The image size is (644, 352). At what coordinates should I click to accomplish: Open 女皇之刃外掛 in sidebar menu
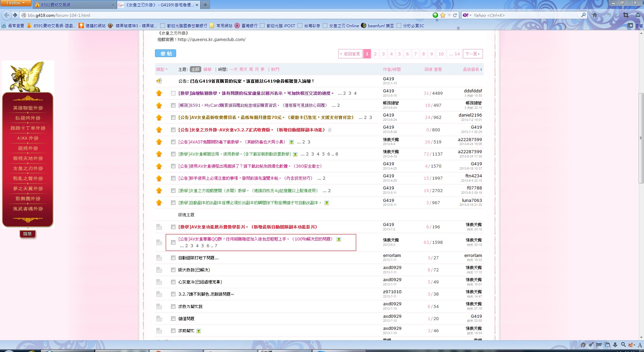[x=28, y=169]
